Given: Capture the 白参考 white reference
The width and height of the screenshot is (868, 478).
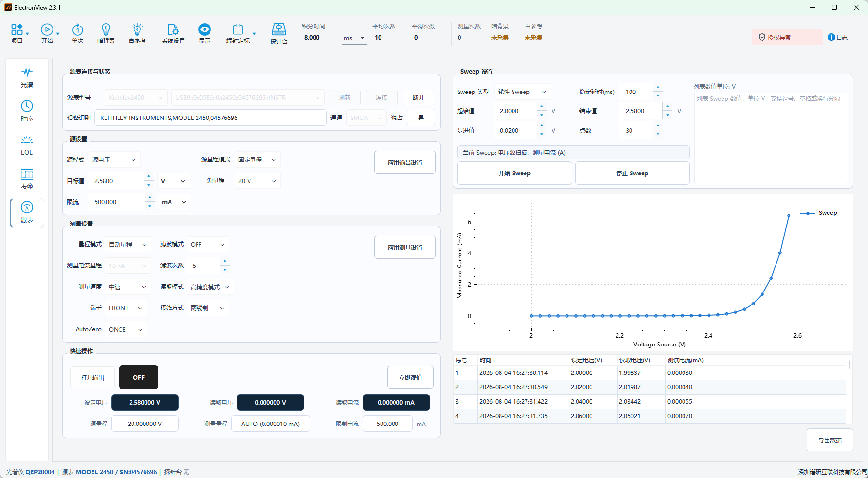Looking at the screenshot, I should (x=137, y=33).
